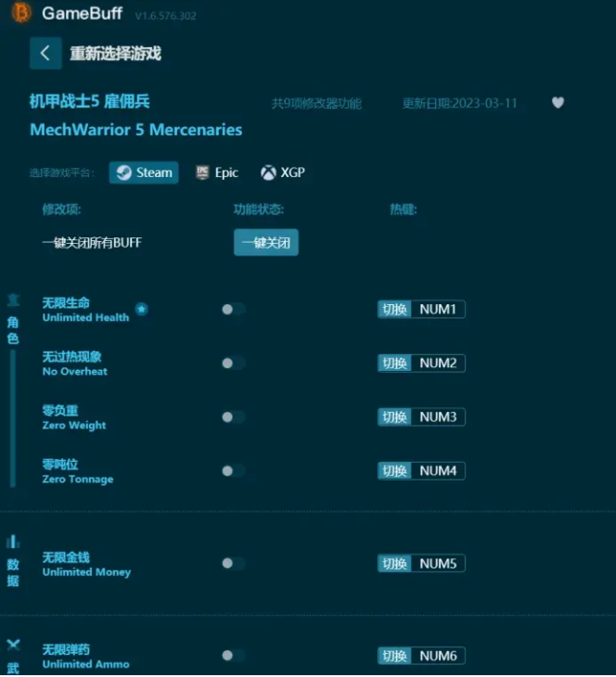Edit the NUM5 hotkey field
This screenshot has height=677, width=616.
438,564
